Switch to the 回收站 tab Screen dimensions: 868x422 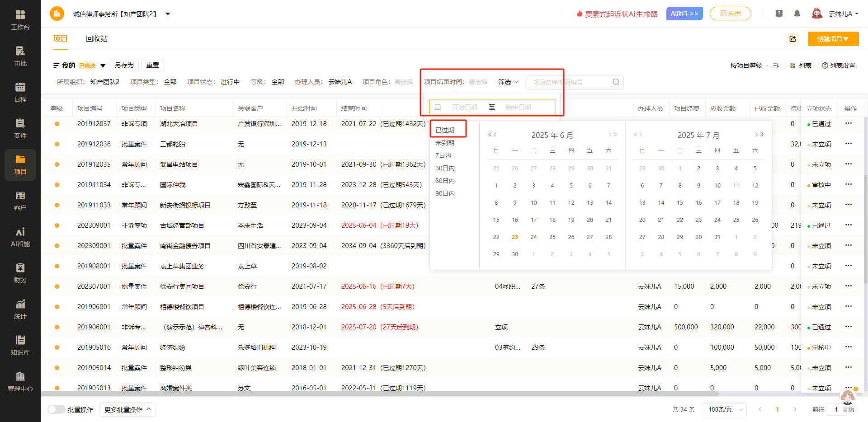point(97,39)
